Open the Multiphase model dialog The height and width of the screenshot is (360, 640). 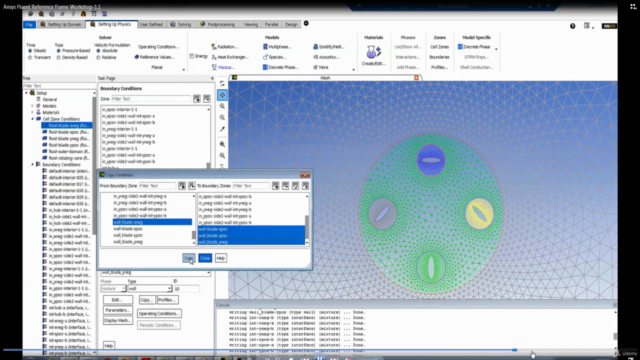277,47
